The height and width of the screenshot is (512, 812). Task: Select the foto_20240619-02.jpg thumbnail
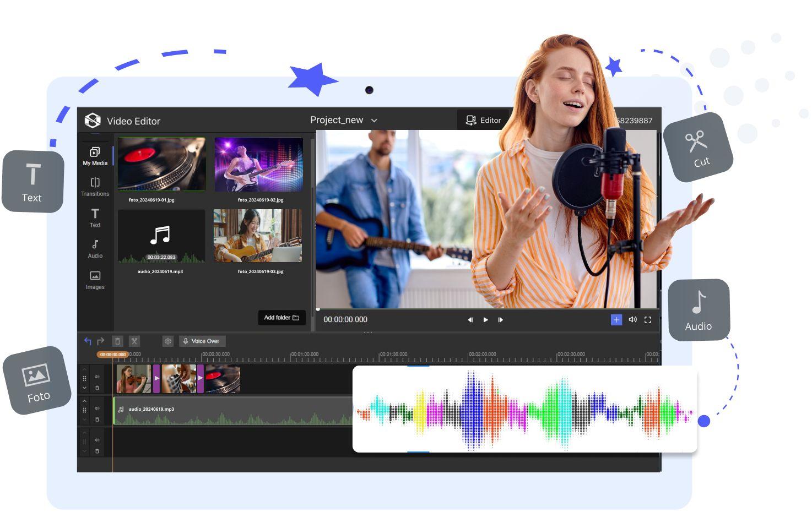[258, 165]
